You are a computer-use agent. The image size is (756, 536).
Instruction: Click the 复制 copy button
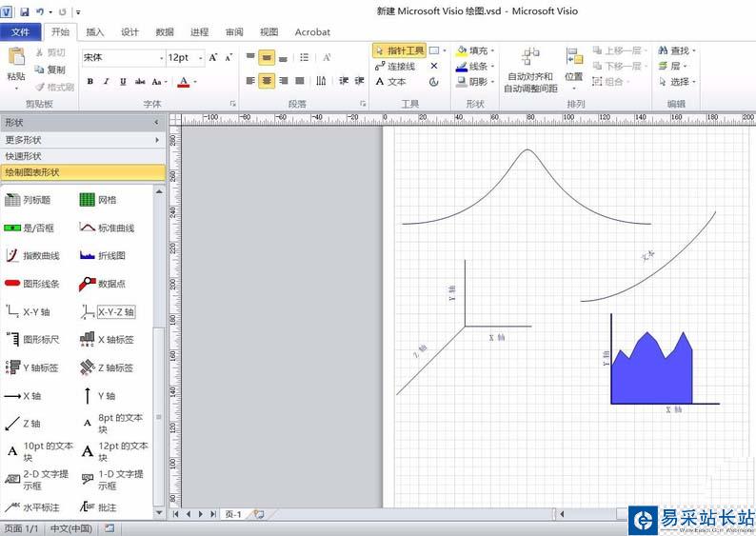50,69
